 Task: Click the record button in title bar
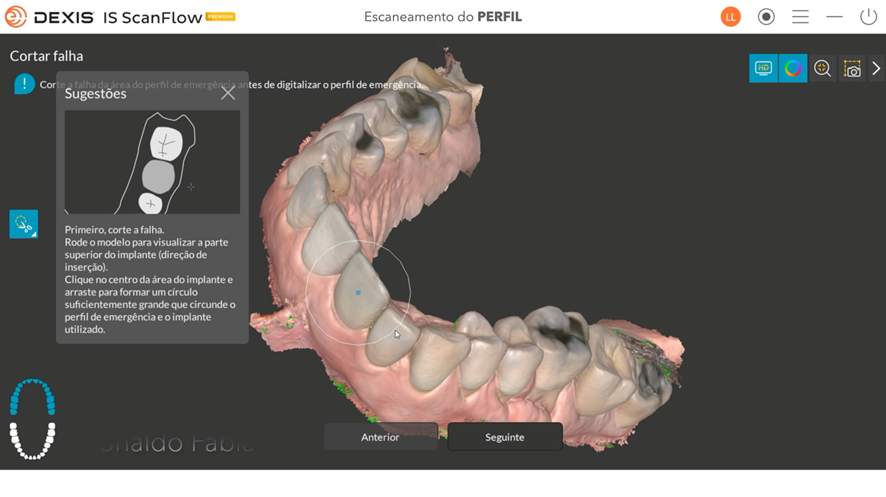click(x=766, y=17)
